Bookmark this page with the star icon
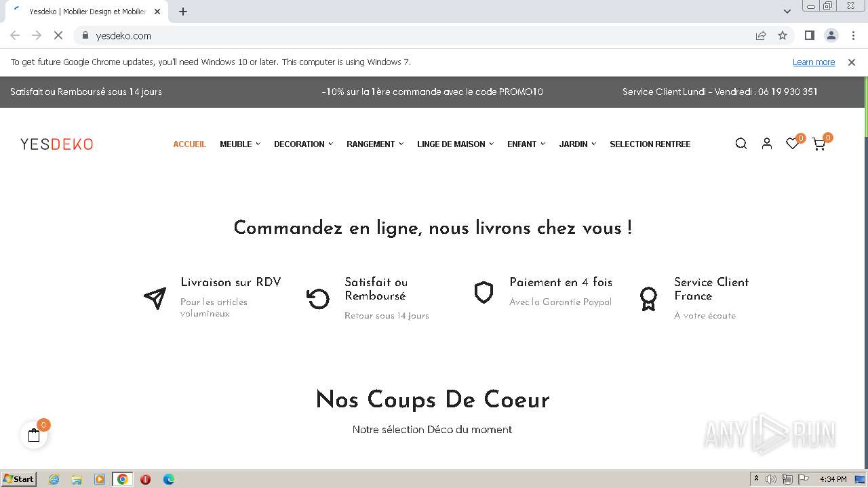Image resolution: width=868 pixels, height=488 pixels. [x=783, y=35]
